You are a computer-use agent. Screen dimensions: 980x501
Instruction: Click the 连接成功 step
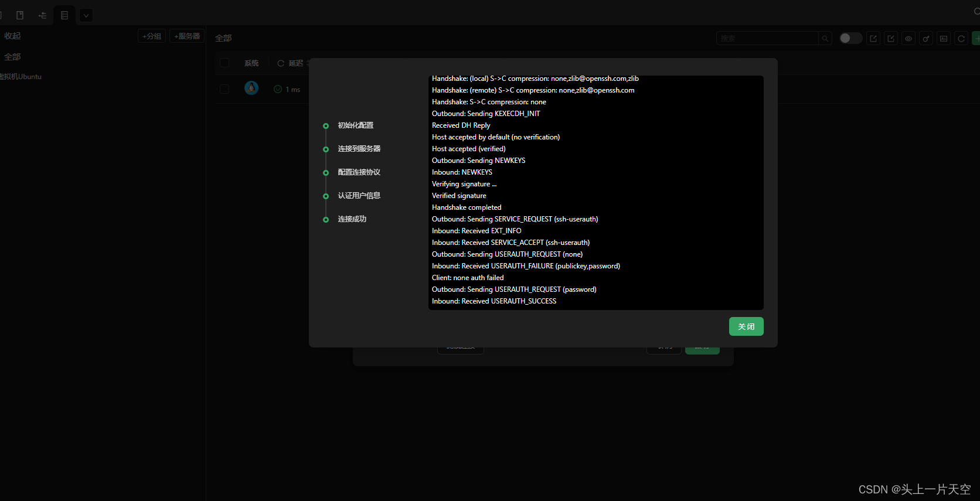tap(352, 219)
